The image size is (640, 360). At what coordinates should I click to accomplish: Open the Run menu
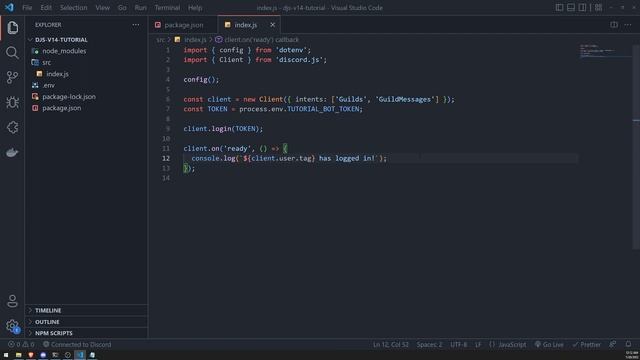140,7
